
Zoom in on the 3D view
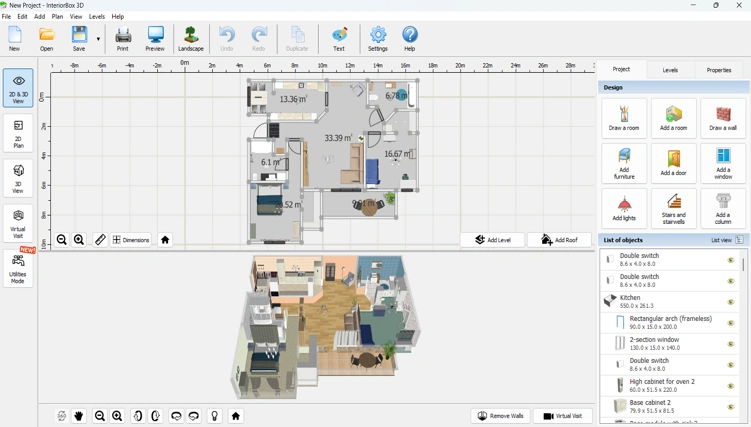pos(117,416)
